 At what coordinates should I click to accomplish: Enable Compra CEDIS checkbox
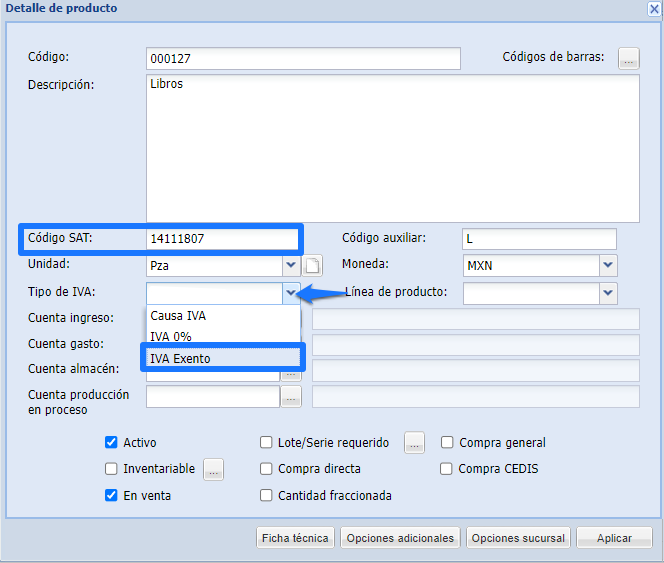click(447, 469)
